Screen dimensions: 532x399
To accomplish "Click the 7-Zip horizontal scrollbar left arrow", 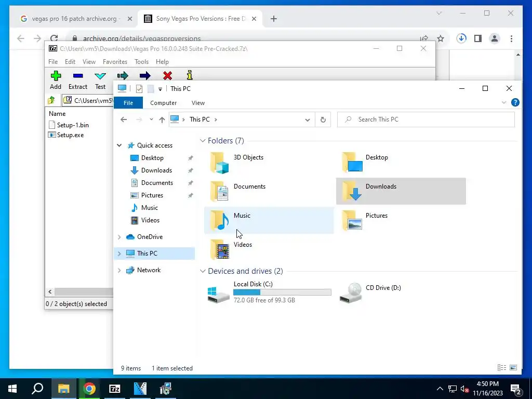I will [x=50, y=292].
